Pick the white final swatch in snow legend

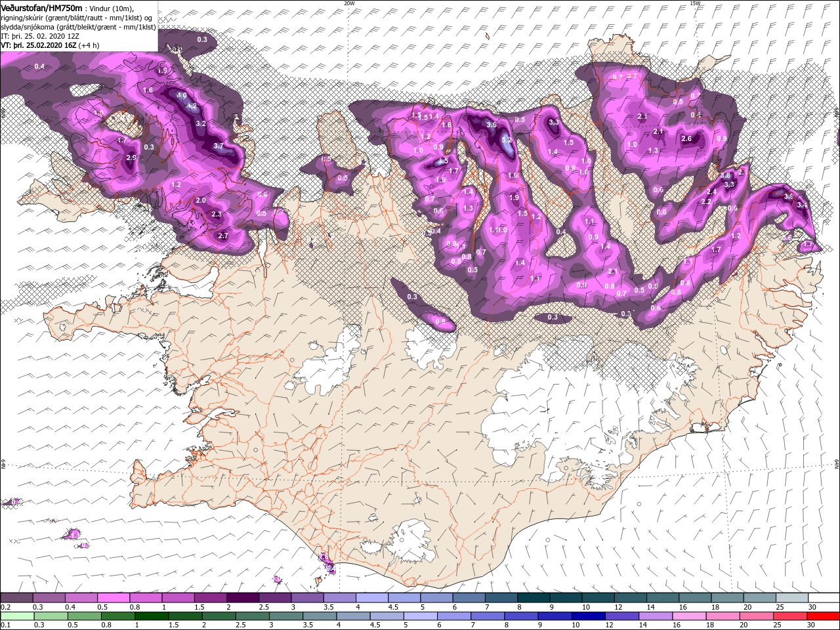[x=824, y=597]
